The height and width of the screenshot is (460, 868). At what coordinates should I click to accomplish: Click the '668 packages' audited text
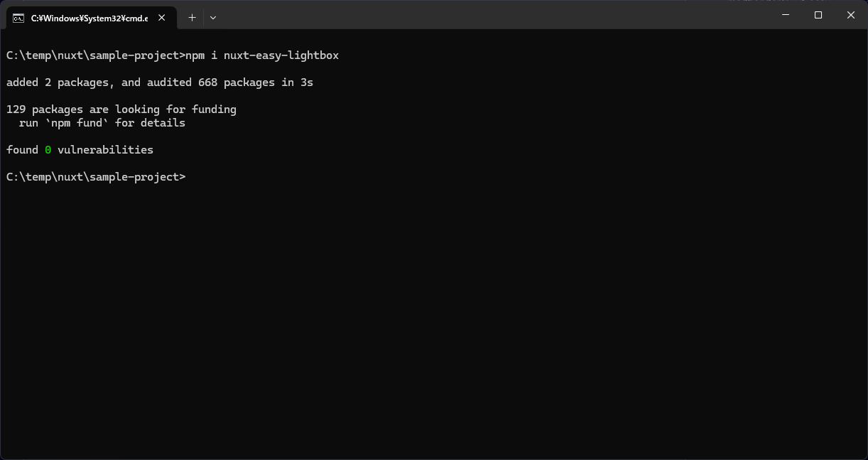pyautogui.click(x=237, y=82)
